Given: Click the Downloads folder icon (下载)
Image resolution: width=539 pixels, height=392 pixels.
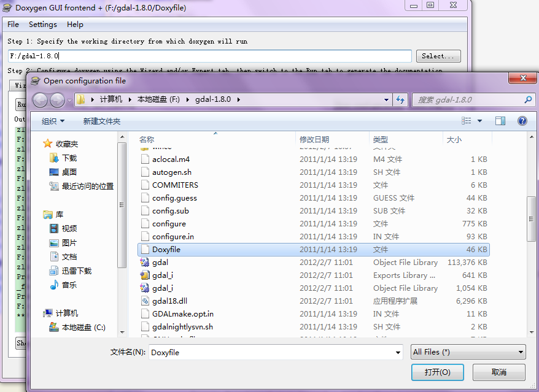Looking at the screenshot, I should tap(54, 158).
